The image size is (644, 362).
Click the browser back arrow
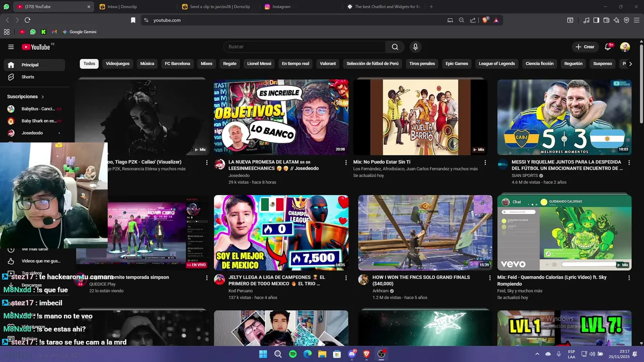pos(7,20)
